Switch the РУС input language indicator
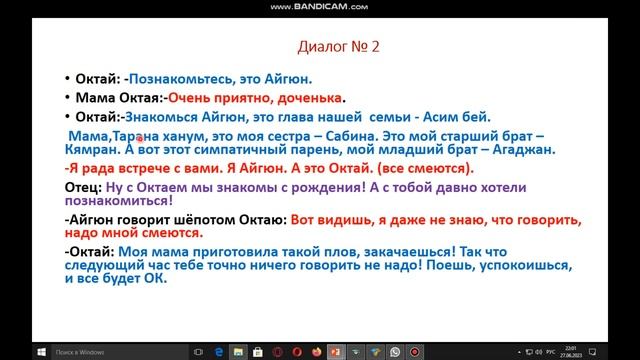The image size is (640, 360). [551, 352]
